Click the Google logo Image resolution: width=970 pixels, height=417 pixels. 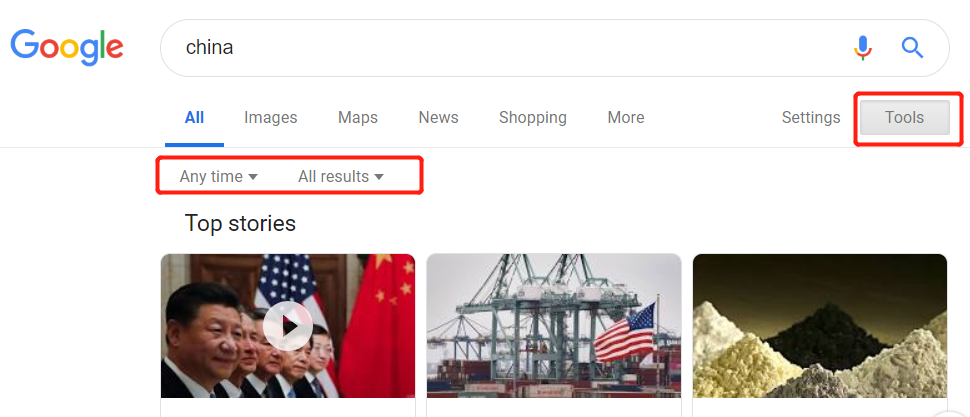pyautogui.click(x=67, y=47)
